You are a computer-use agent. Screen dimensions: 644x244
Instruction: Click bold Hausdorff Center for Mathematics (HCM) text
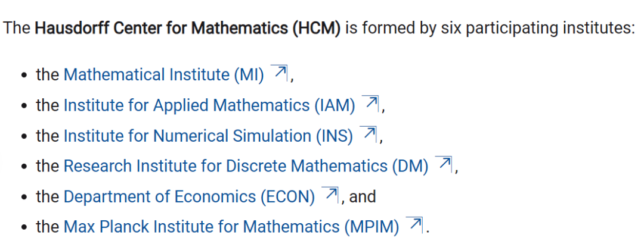point(187,28)
